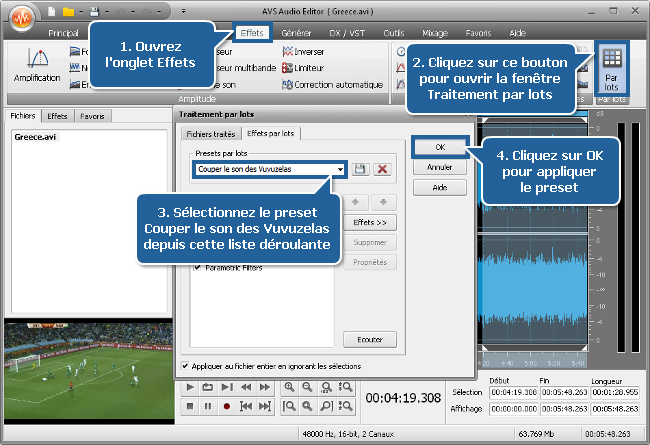Viewport: 650px width, 445px height.
Task: Jump to previous marker button
Action: coord(246,406)
